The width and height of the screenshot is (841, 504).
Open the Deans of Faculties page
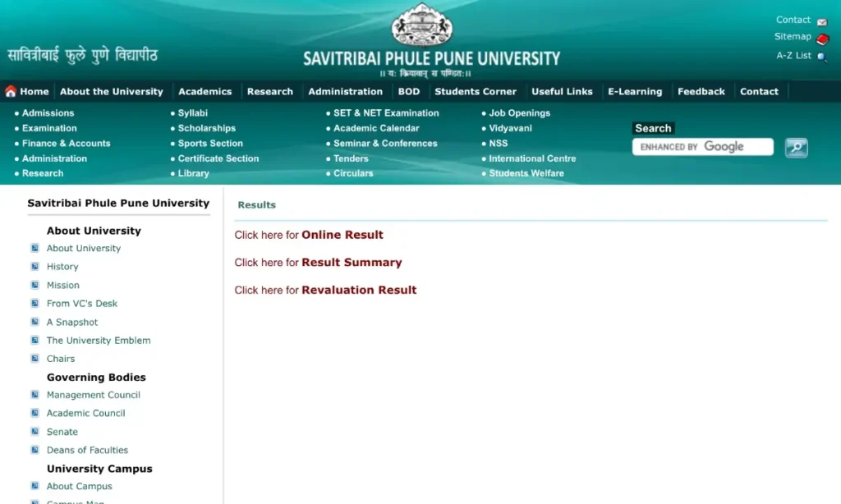[x=87, y=450]
